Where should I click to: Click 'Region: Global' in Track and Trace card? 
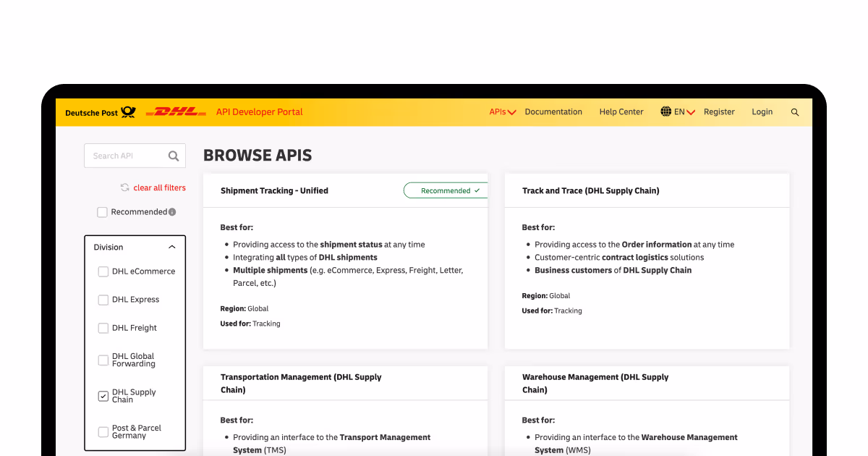pos(546,296)
